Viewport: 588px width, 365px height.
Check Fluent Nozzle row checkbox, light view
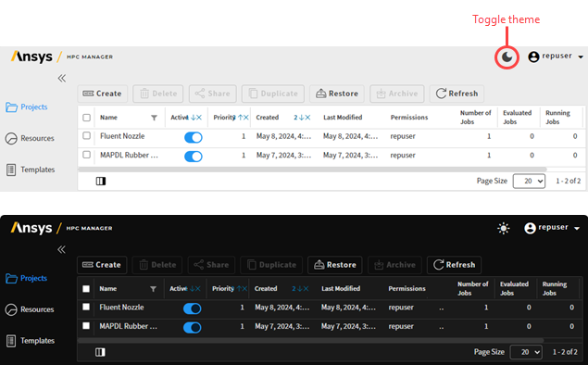click(x=87, y=135)
